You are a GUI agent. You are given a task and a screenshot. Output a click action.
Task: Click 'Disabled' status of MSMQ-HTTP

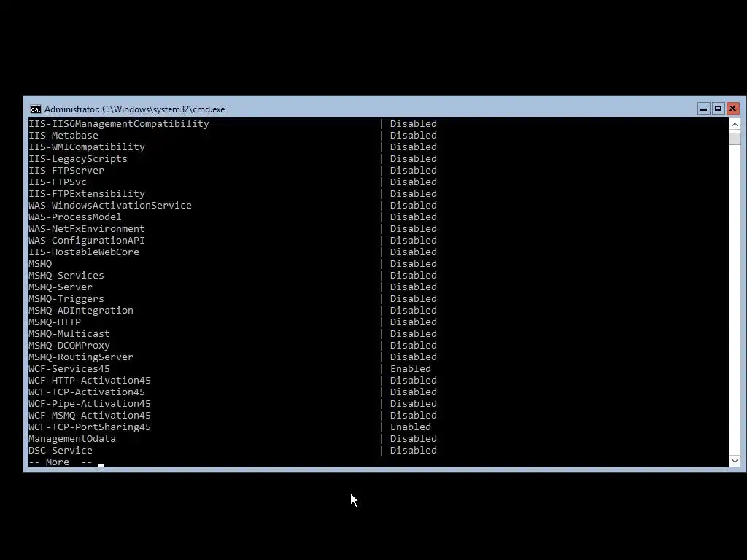414,322
